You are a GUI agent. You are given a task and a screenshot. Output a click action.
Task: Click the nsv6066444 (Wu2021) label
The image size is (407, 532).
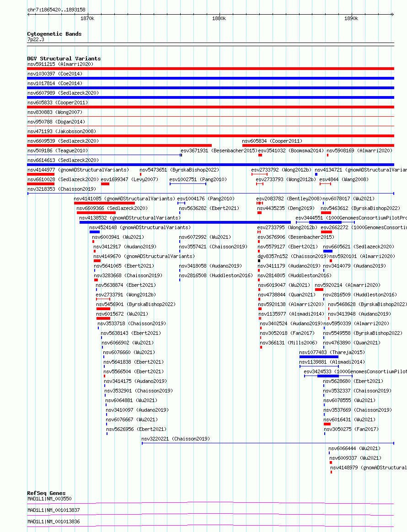354,449
